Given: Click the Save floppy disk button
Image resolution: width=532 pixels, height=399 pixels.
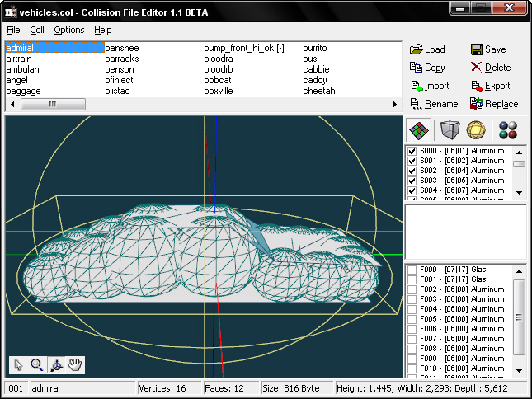Looking at the screenshot, I should click(488, 49).
